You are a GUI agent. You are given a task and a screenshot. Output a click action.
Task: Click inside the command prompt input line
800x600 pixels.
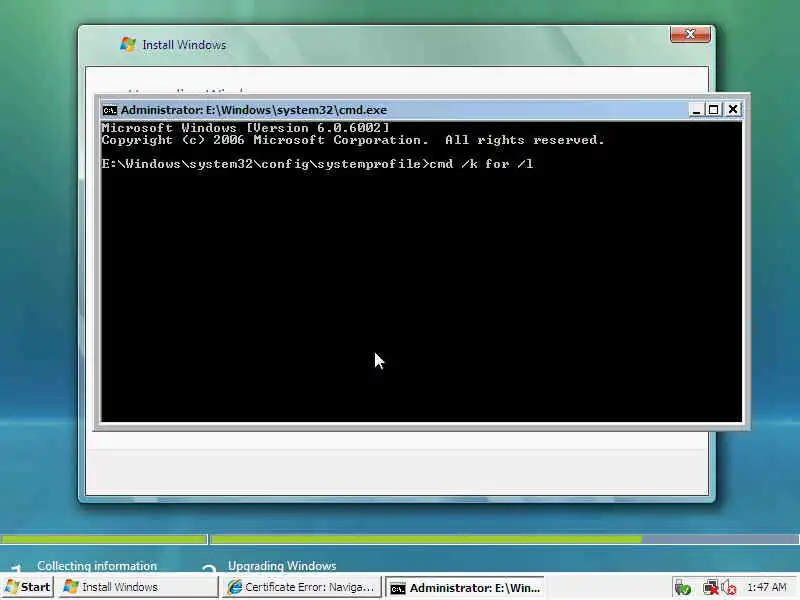pyautogui.click(x=317, y=164)
